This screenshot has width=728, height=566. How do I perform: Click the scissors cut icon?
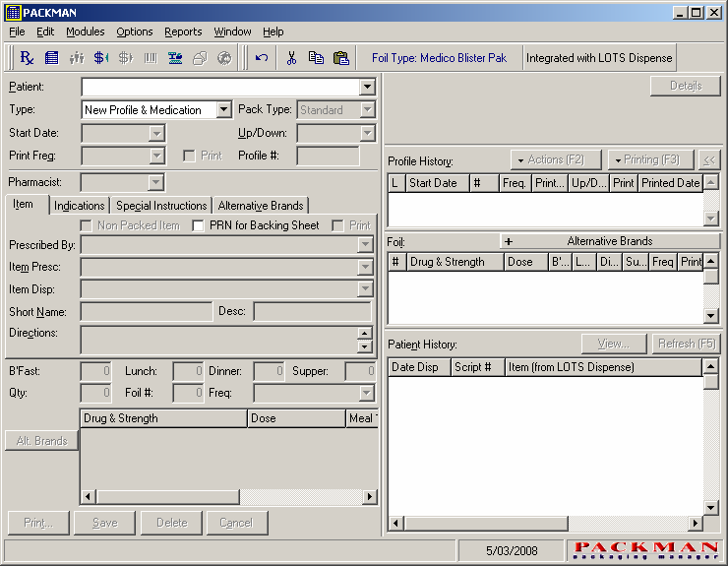click(291, 58)
